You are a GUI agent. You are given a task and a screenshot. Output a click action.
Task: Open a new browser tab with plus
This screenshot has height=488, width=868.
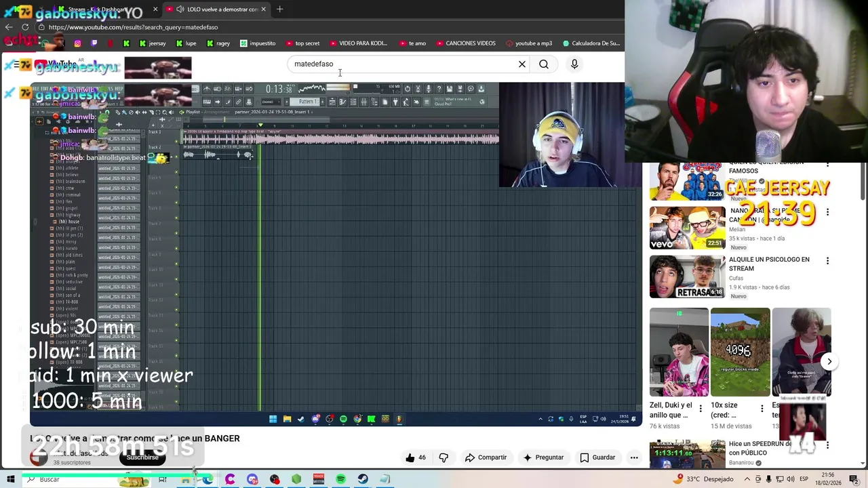(279, 9)
